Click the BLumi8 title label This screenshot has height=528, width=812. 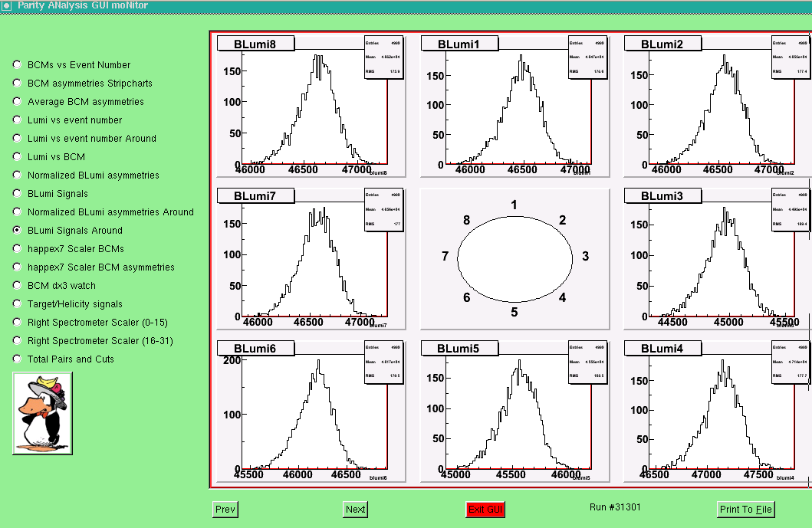[x=256, y=44]
